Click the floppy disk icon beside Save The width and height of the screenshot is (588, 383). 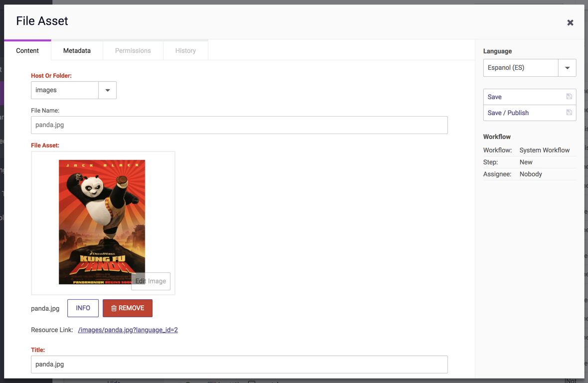coord(569,97)
